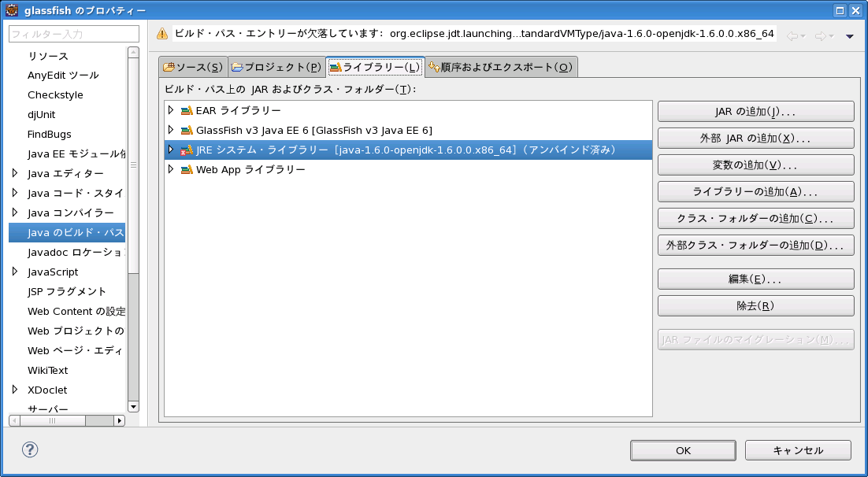Screen dimensions: 868x477
Task: Select Java のビルド・パス in the sidebar
Action: (67, 232)
